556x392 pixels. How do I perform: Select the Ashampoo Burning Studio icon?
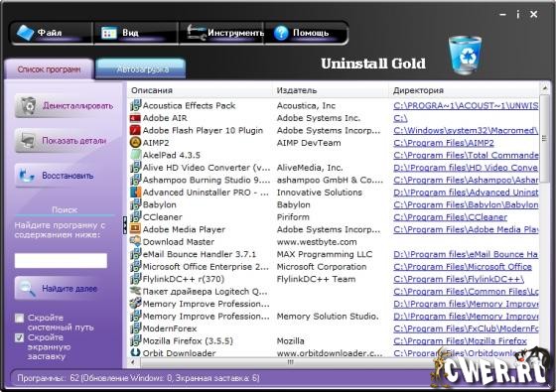pos(135,180)
